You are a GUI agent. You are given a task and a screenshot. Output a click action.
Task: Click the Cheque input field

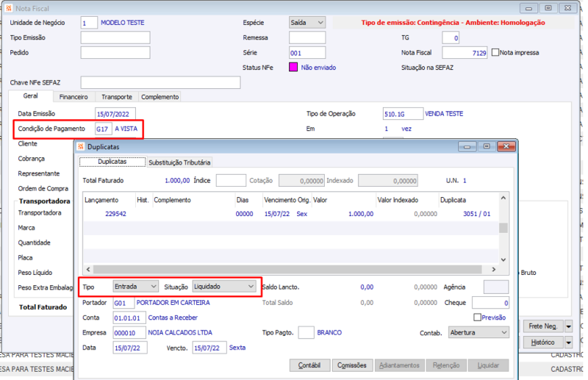click(490, 303)
